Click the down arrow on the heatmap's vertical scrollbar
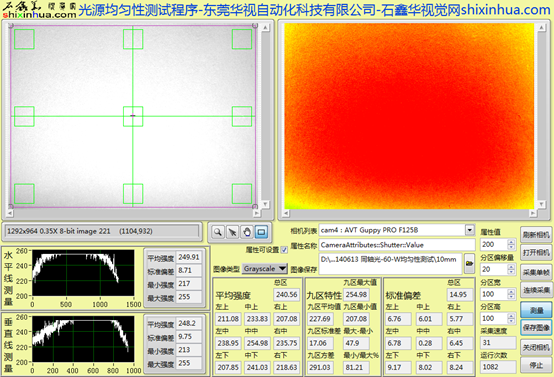 tap(541, 204)
